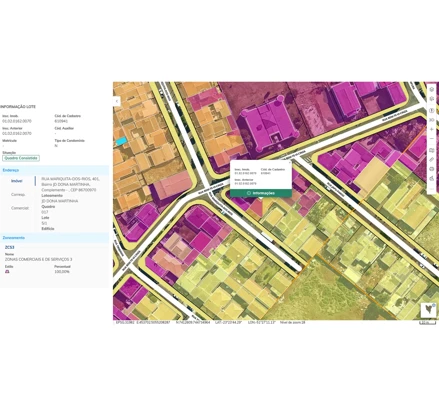The width and height of the screenshot is (439, 407).
Task: Open the layers stack tool in map toolbar
Action: click(x=432, y=89)
